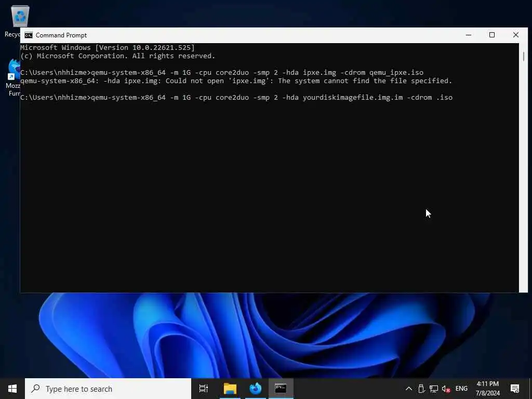Click the Microsoft Corporation copyright line
Screen dimensions: 532x399
[x=118, y=56]
